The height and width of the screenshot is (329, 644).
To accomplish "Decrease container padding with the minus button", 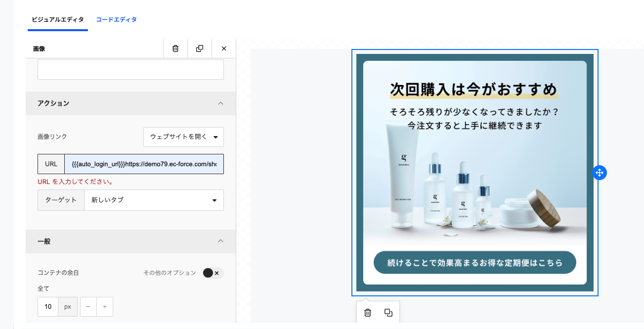I will click(x=88, y=307).
